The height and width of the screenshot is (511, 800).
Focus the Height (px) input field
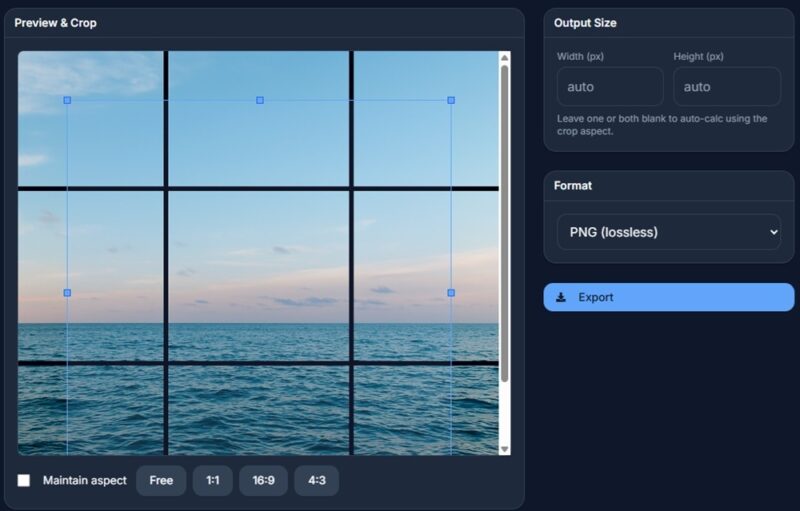click(x=727, y=87)
